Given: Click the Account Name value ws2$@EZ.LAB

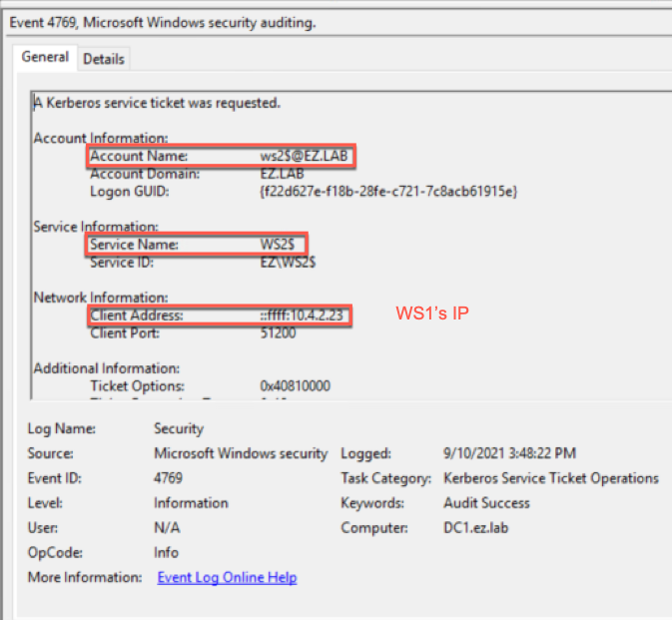Looking at the screenshot, I should click(x=304, y=156).
